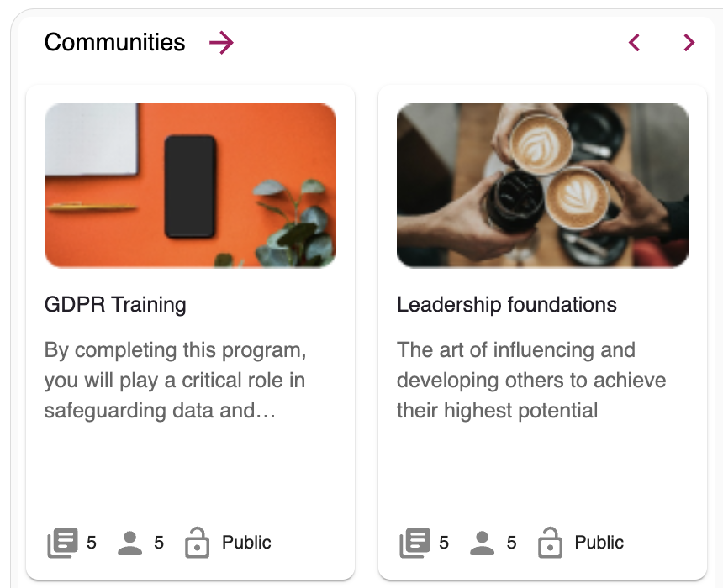723x588 pixels.
Task: Click the Leadership foundations description text
Action: point(531,380)
